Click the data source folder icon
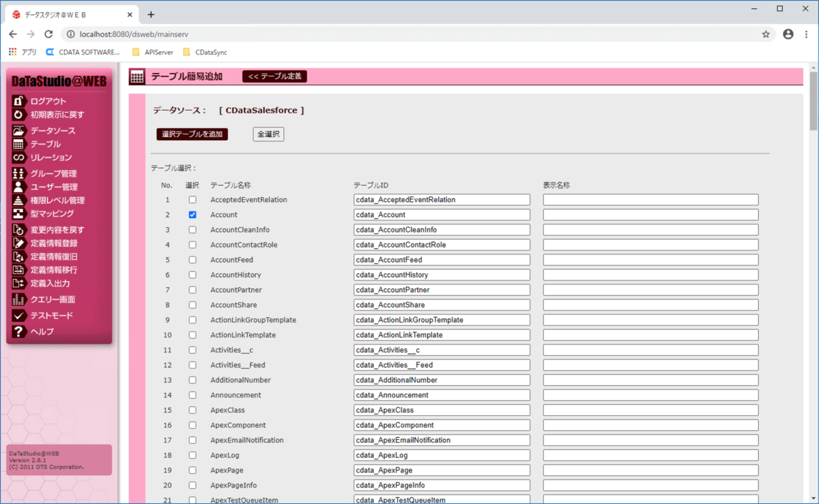 (x=18, y=130)
